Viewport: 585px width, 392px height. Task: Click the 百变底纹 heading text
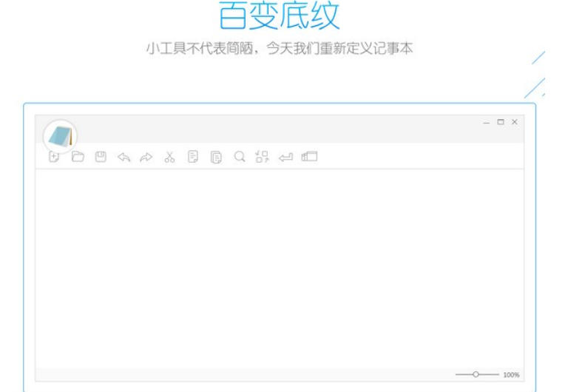coord(279,16)
